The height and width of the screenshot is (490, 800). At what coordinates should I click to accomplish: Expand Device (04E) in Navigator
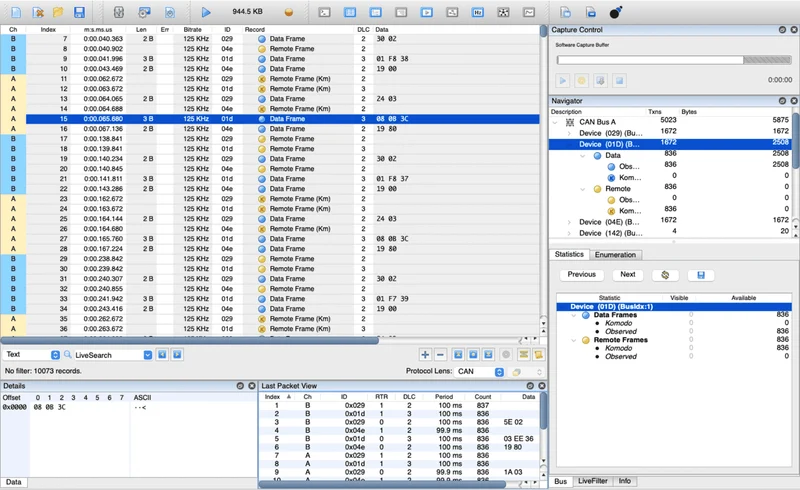click(x=569, y=222)
